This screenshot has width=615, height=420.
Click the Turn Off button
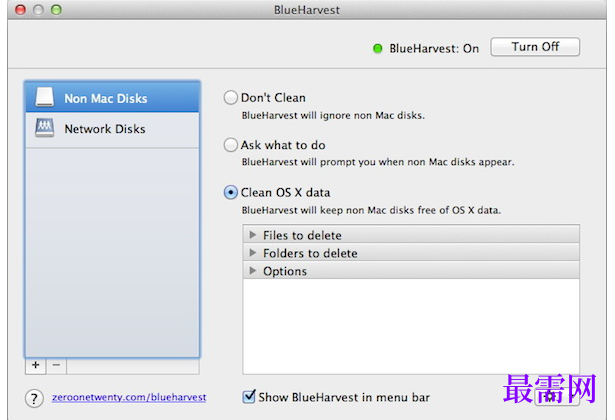coord(535,47)
